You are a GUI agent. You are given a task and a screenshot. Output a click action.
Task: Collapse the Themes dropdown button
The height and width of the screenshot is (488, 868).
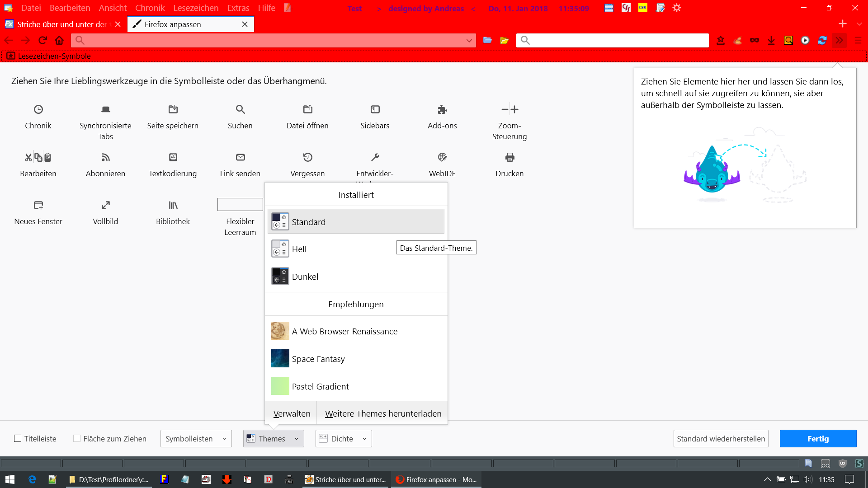click(x=273, y=438)
